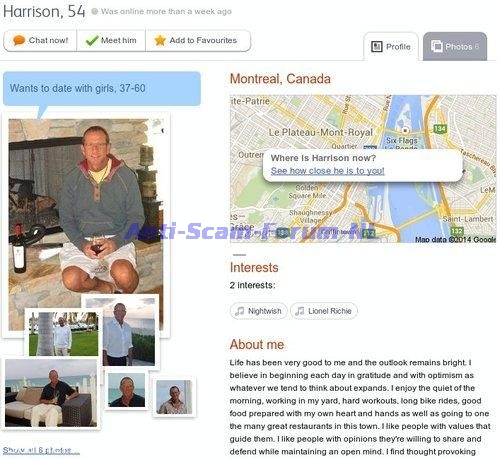
Task: Select the Lionel Richie interest tag
Action: point(324,311)
